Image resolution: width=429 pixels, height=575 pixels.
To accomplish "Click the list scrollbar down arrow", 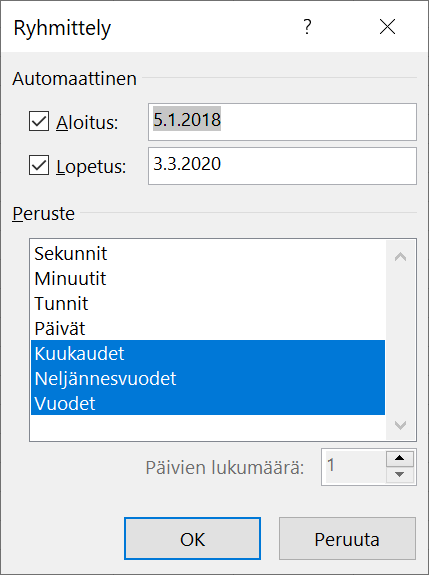I will 400,425.
